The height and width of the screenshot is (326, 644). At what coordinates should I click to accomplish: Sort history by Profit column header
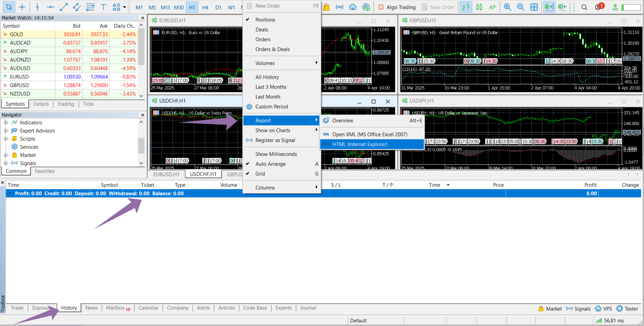(x=552, y=185)
